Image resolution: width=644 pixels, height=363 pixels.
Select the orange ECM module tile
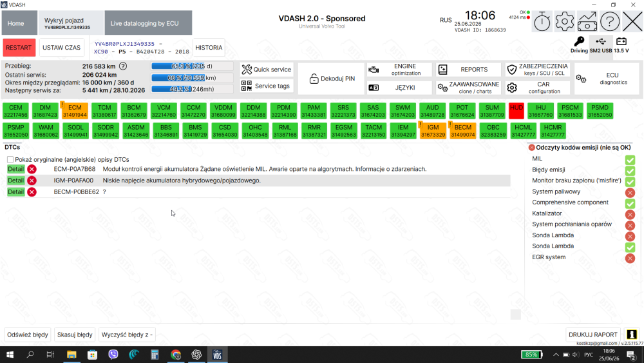75,111
